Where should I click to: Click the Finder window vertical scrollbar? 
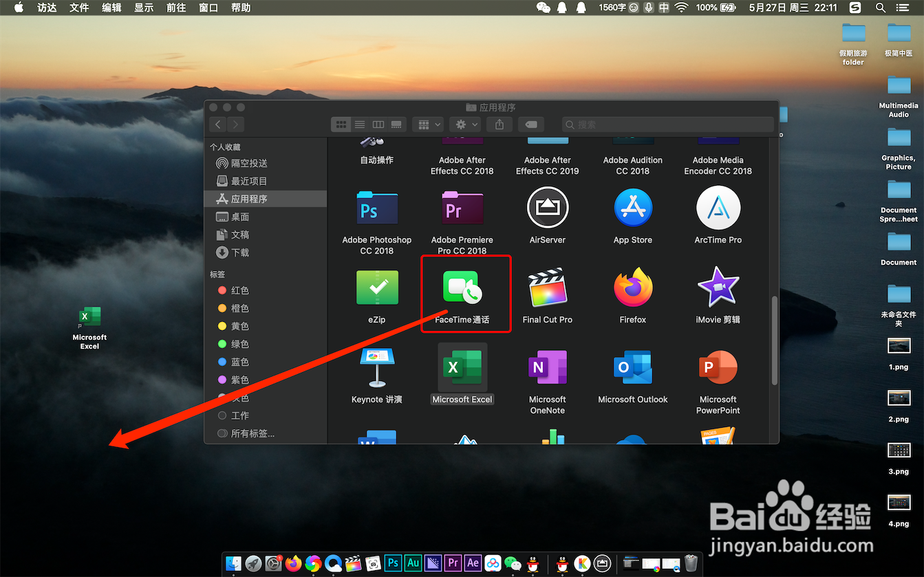775,340
